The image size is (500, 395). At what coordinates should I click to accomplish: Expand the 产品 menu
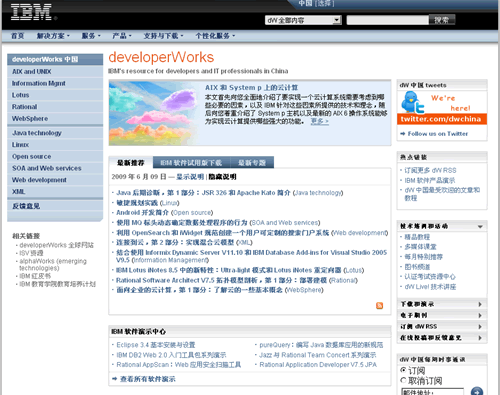tap(122, 36)
